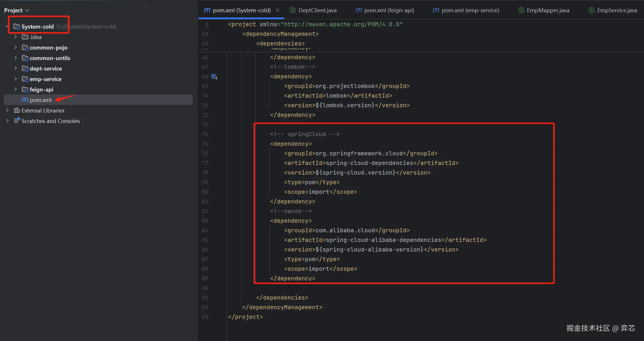Screen dimensions: 644x341
Task: Select the emp-service folder
Action: coord(45,79)
